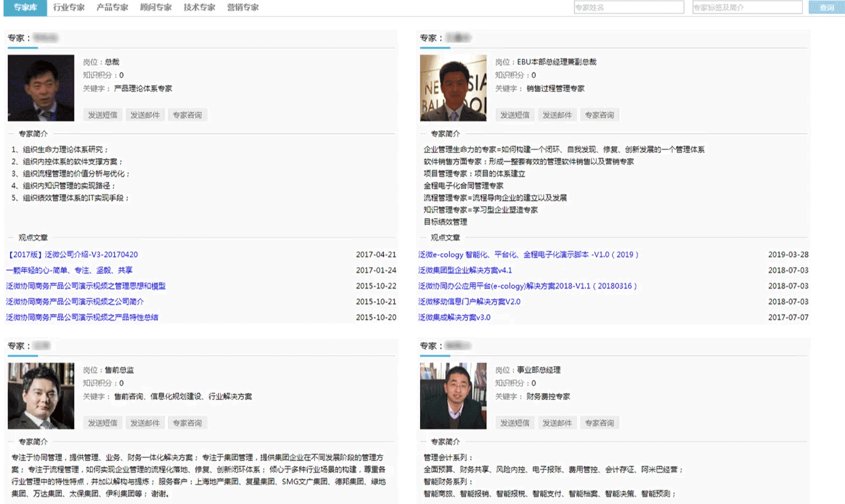Viewport: 845px width, 504px height.
Task: Switch to 顾问专家 tab
Action: click(156, 8)
